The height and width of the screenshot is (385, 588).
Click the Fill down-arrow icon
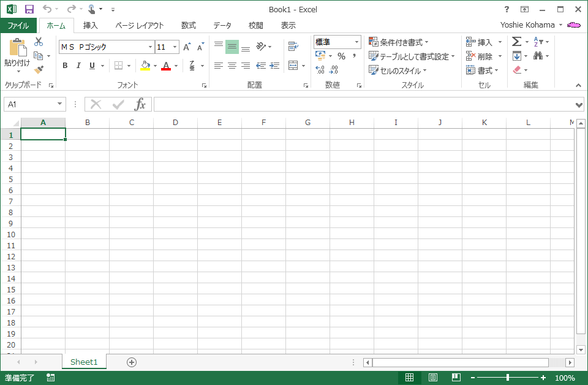517,56
